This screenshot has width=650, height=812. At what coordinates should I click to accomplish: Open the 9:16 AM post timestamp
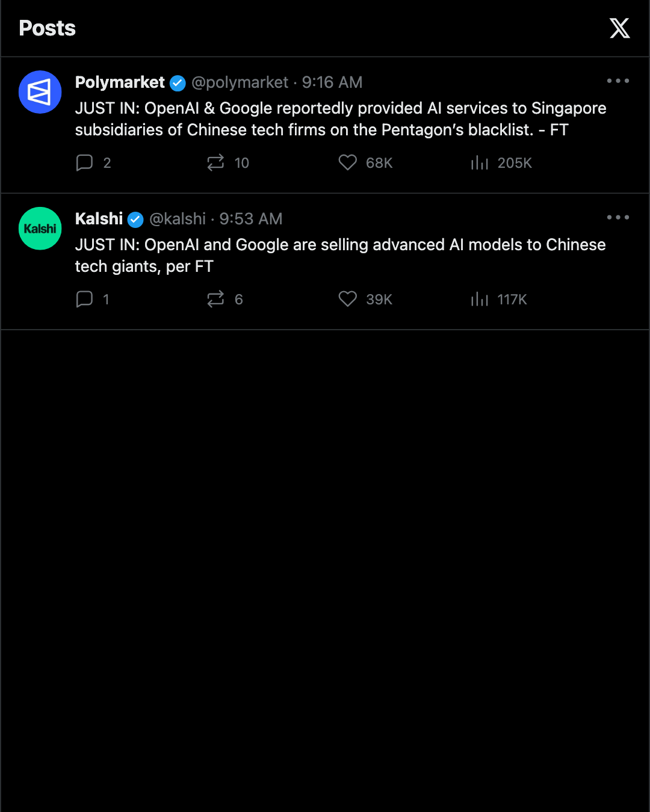point(332,82)
